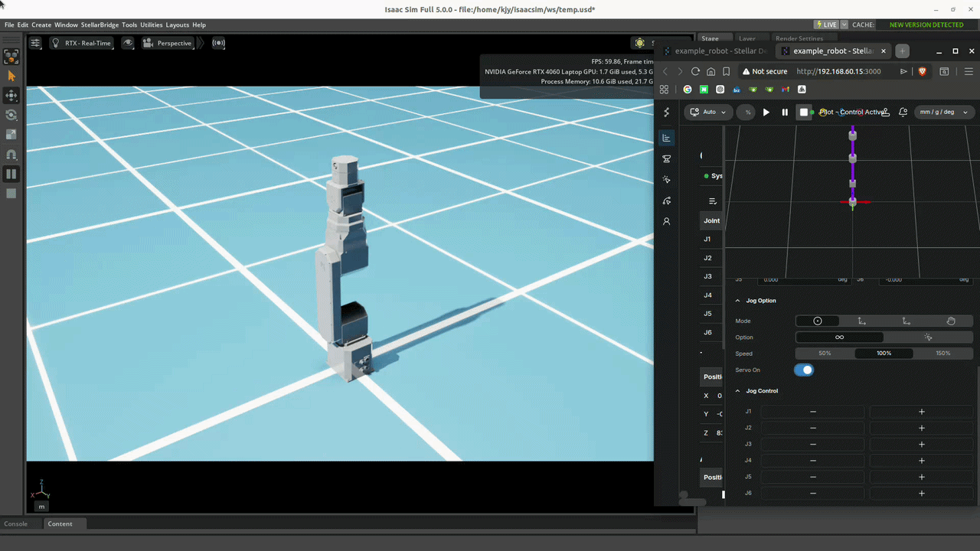Pause the Isaac Sim simulation
The image size is (980, 551).
pos(11,174)
